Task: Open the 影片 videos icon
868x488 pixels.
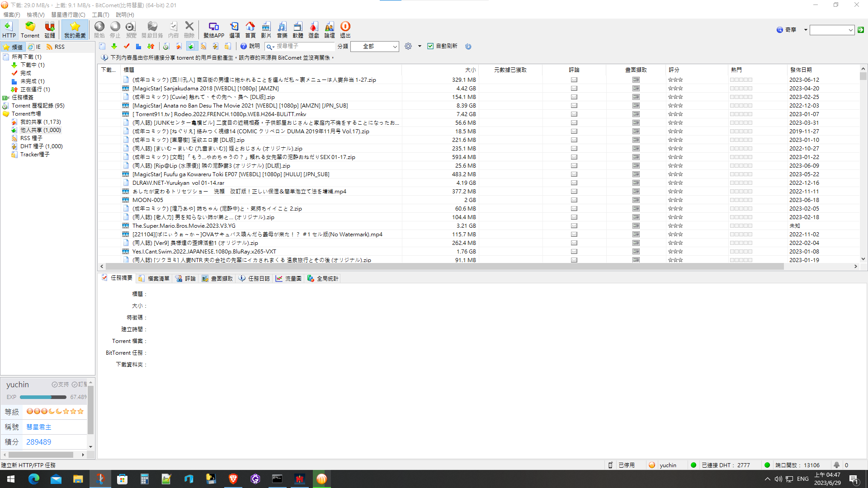Action: 266,29
